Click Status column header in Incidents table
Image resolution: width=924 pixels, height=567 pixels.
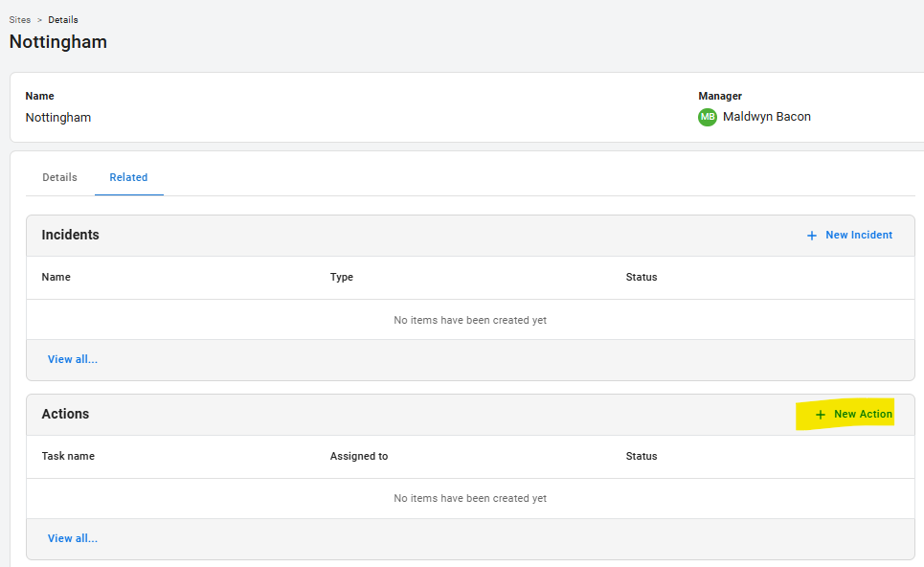(642, 277)
